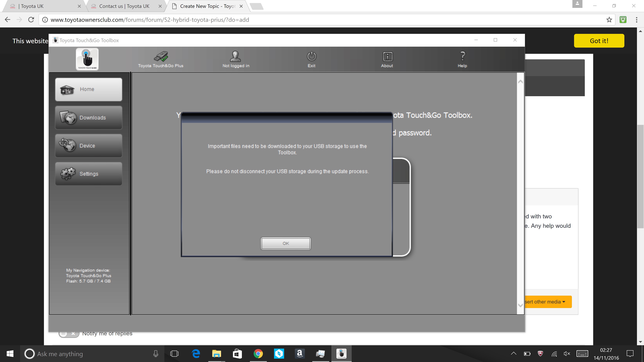Click the site information icon in address bar

(x=45, y=20)
